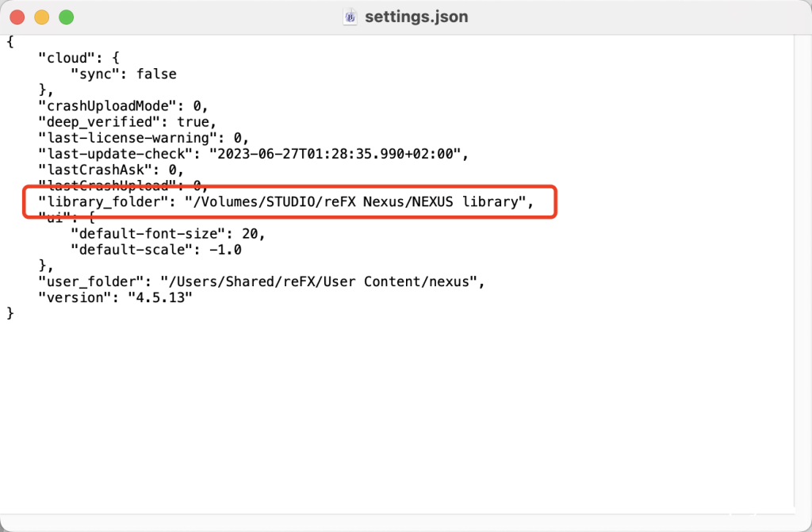Zoom the window with the green button
The height and width of the screenshot is (532, 812).
66,17
